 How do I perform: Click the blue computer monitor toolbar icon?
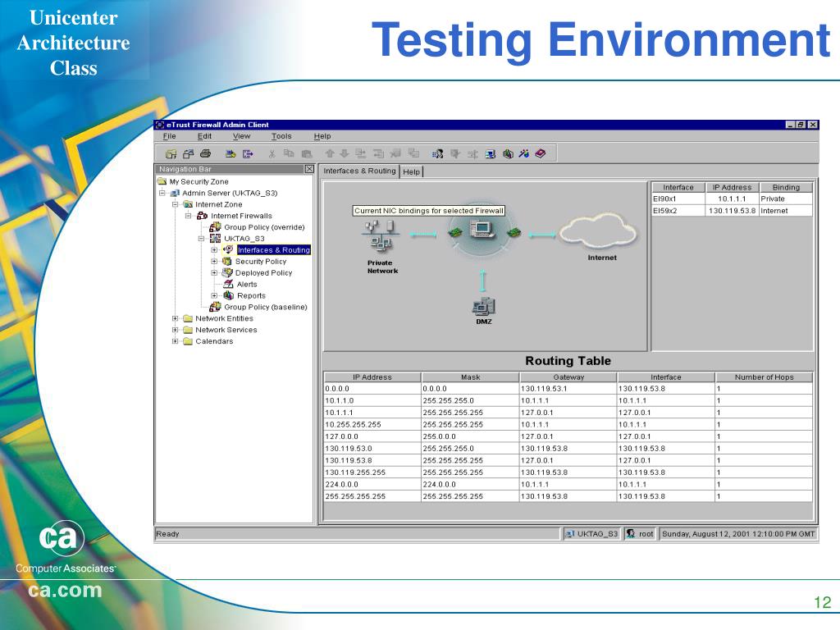click(491, 153)
